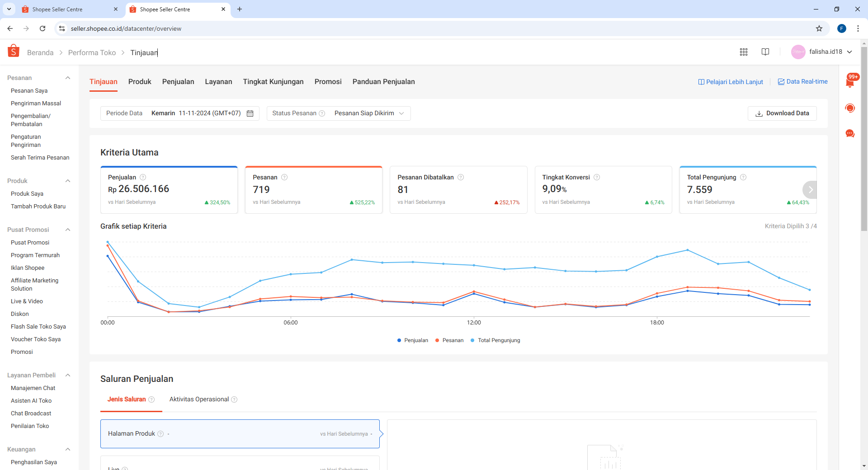Click the falisha.id18 profile avatar
The width and height of the screenshot is (868, 470).
(x=798, y=52)
